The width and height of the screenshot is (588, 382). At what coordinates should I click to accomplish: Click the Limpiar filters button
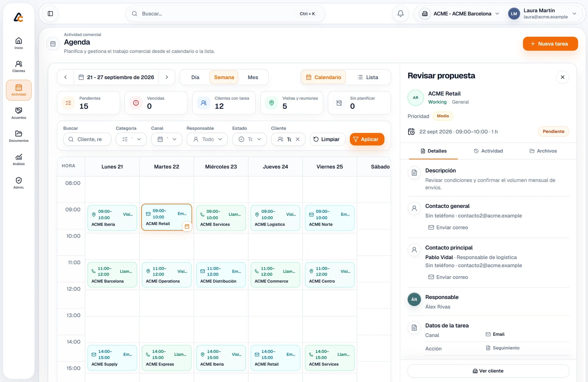pyautogui.click(x=327, y=139)
